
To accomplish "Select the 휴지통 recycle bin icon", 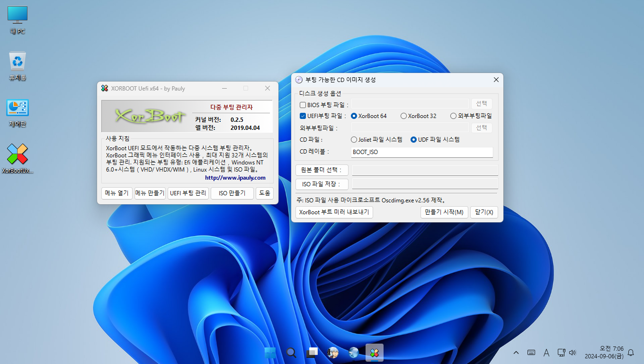I will pyautogui.click(x=18, y=66).
